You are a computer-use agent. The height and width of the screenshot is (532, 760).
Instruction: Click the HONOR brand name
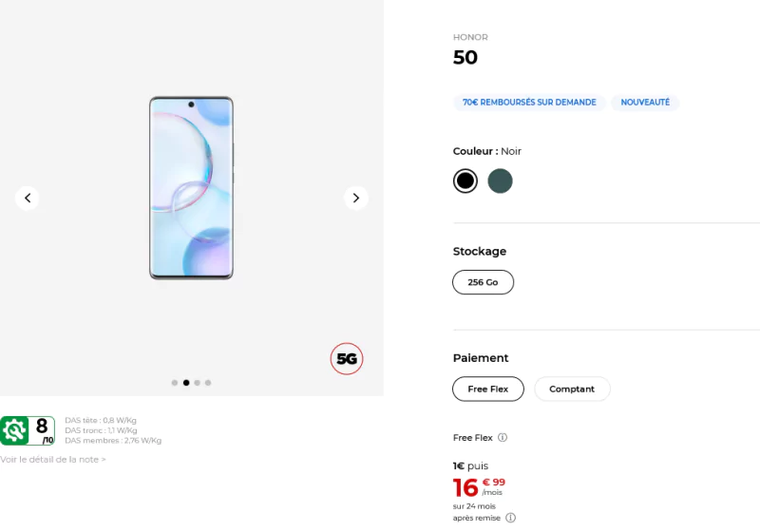point(470,37)
